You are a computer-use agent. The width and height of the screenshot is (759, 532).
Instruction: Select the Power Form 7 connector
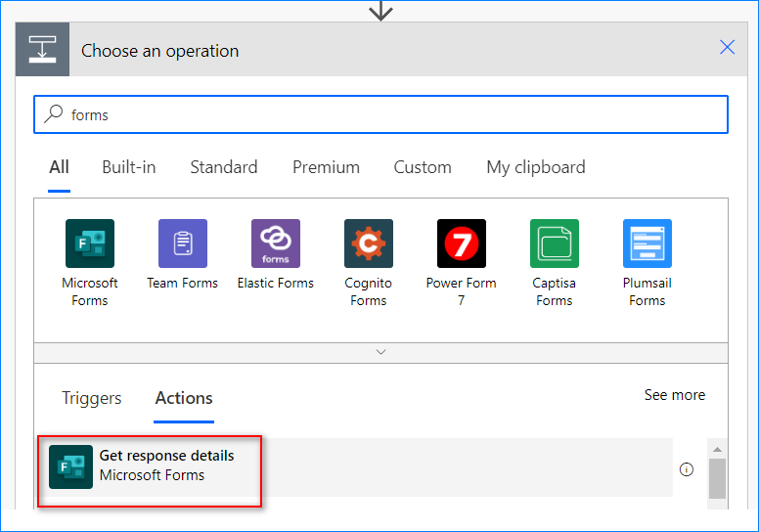coord(462,262)
